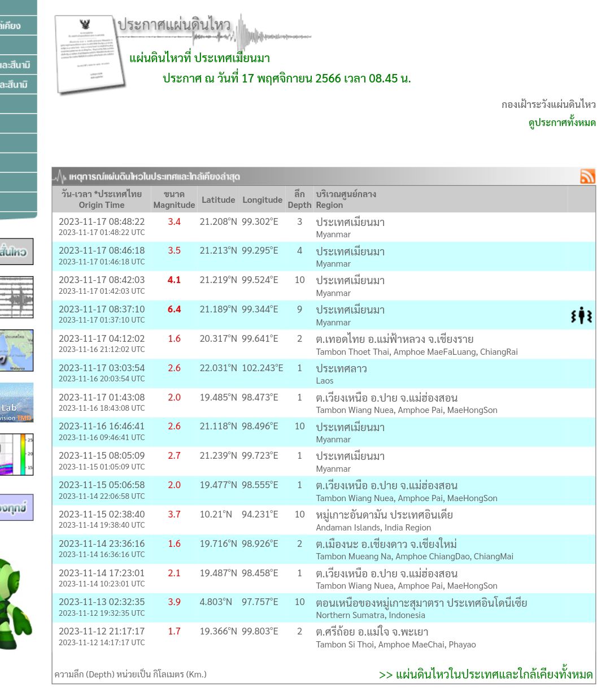
Task: Click the กองเฝ้าระวังแผ่นดินไหว text
Action: click(x=548, y=104)
